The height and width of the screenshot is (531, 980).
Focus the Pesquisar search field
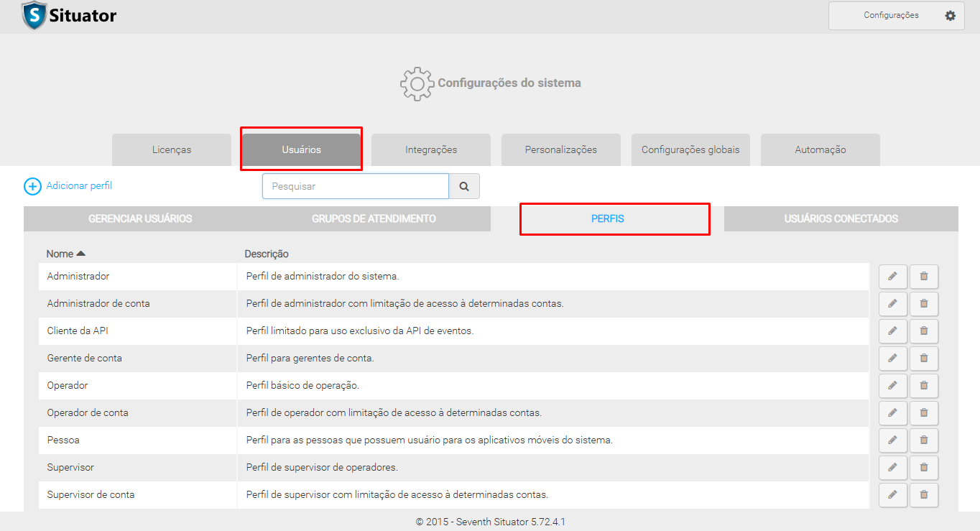click(355, 186)
